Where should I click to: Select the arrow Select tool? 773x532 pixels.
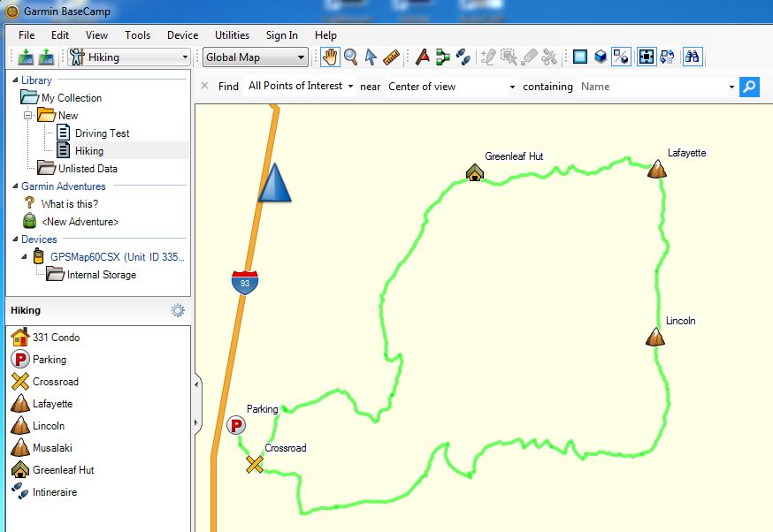pos(371,57)
